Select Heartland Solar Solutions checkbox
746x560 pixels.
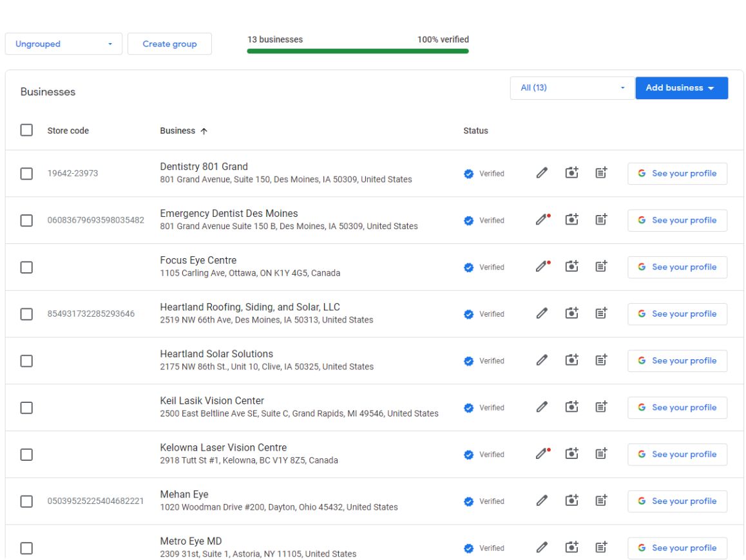pos(26,361)
